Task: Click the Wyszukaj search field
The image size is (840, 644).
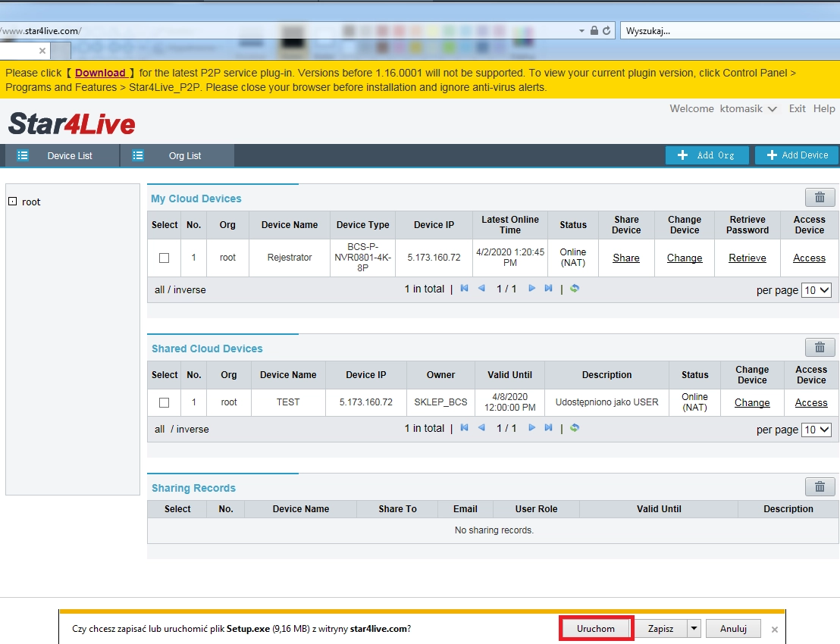Action: (729, 30)
